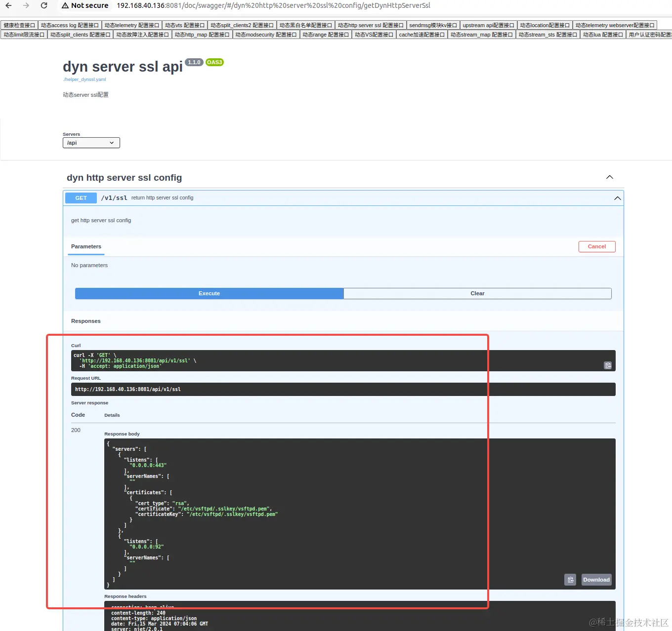Open the ./helper_dynssl.yaml link
The width and height of the screenshot is (672, 631).
[84, 79]
